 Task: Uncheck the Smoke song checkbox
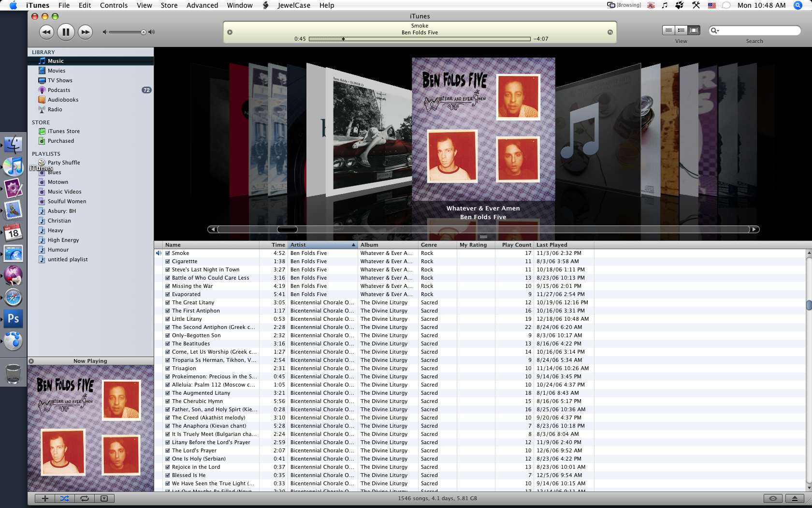click(x=168, y=253)
